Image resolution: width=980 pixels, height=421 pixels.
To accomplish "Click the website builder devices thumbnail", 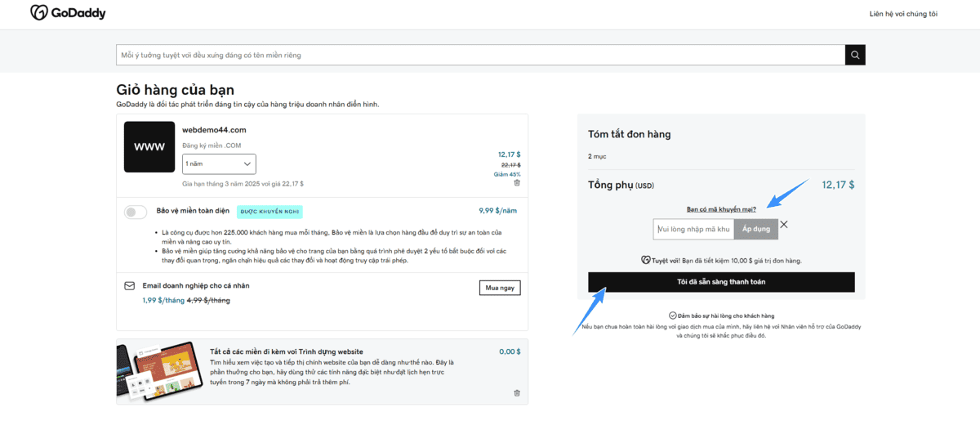I will coord(159,371).
